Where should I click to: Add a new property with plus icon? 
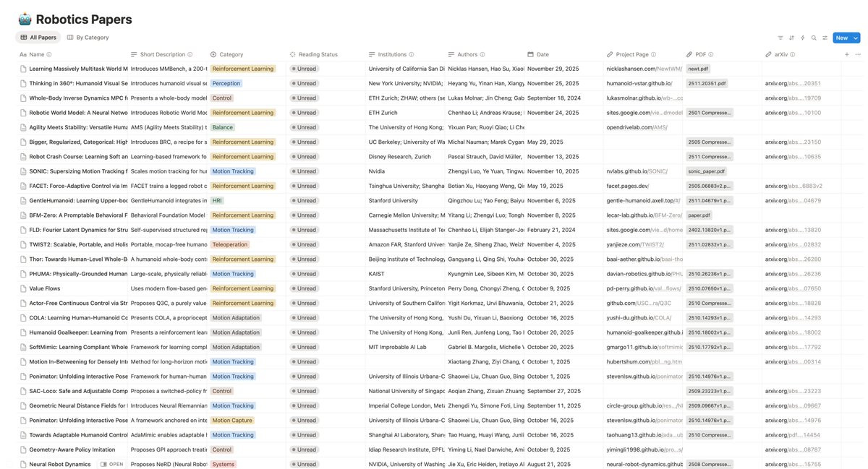click(x=847, y=54)
